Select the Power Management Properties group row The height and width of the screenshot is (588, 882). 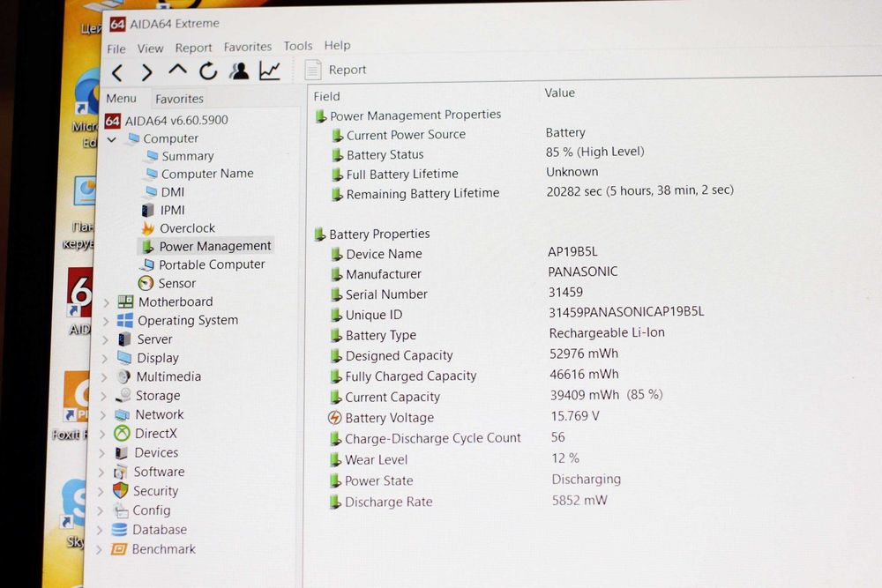click(x=407, y=115)
